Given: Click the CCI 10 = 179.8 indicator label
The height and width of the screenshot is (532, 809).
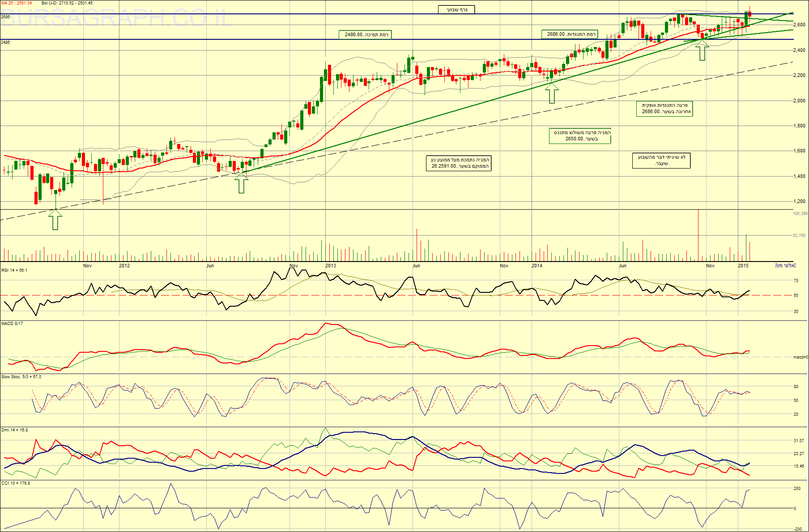Looking at the screenshot, I should coord(16,483).
